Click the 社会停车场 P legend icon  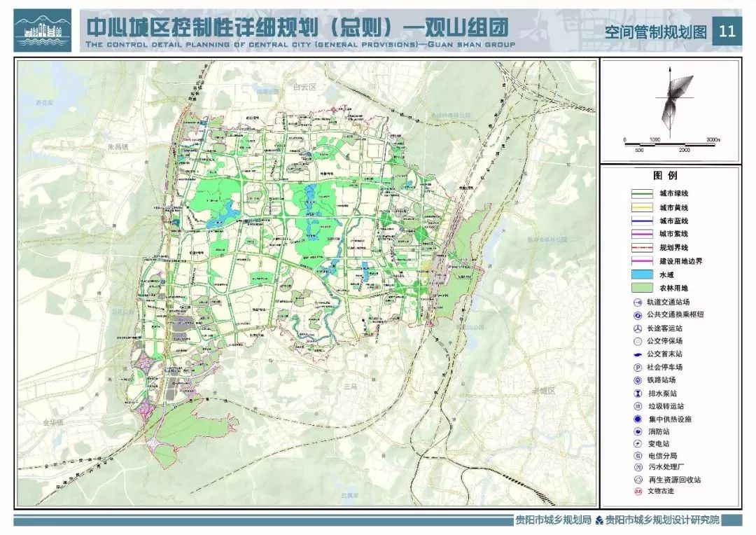638,368
